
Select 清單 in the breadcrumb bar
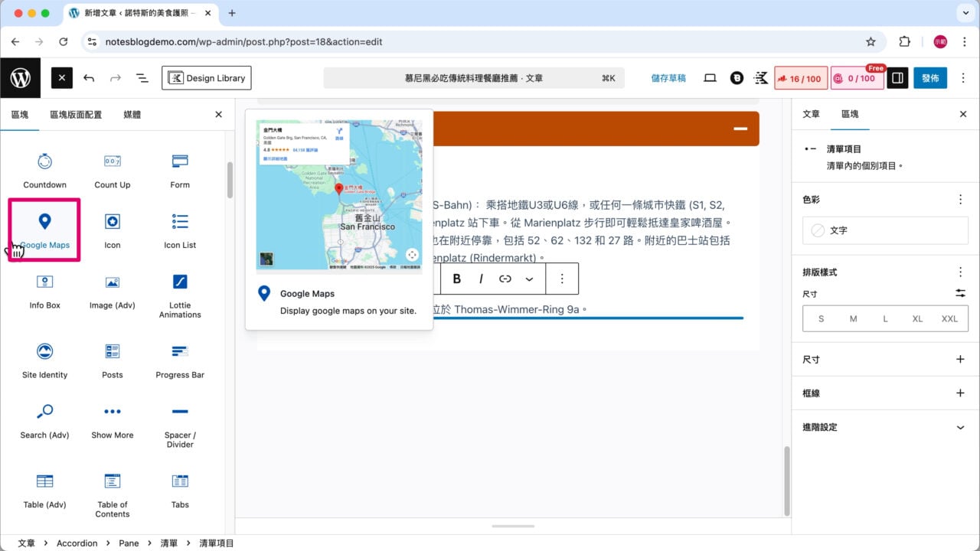pyautogui.click(x=168, y=543)
